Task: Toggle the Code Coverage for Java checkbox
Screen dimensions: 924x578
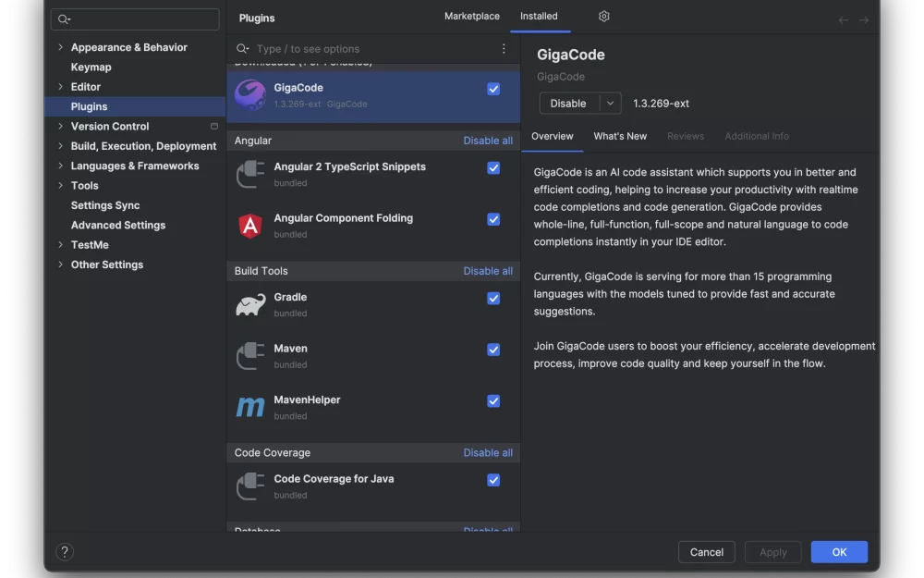Action: (x=493, y=480)
